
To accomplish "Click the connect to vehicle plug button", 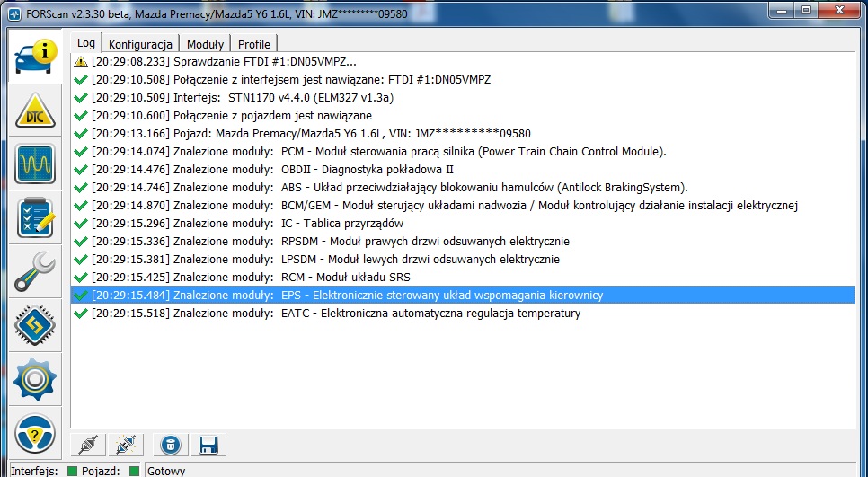I will [88, 445].
